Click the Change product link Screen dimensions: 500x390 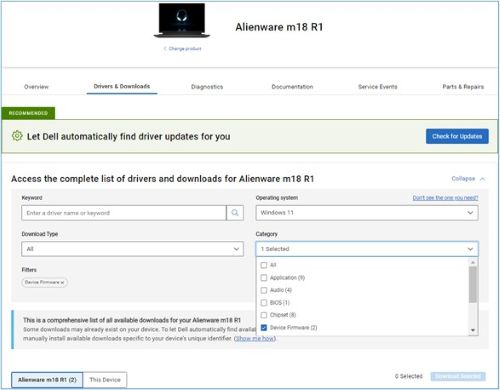click(183, 49)
